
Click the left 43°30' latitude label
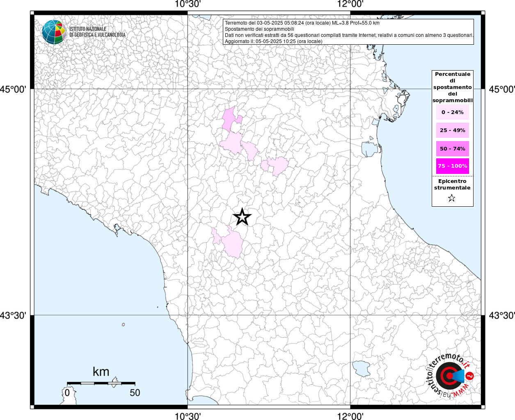tap(14, 315)
